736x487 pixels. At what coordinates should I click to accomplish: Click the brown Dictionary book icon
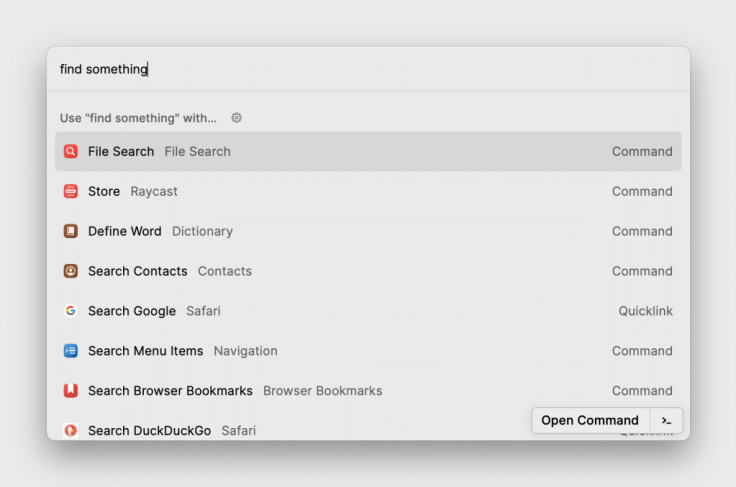coord(71,231)
